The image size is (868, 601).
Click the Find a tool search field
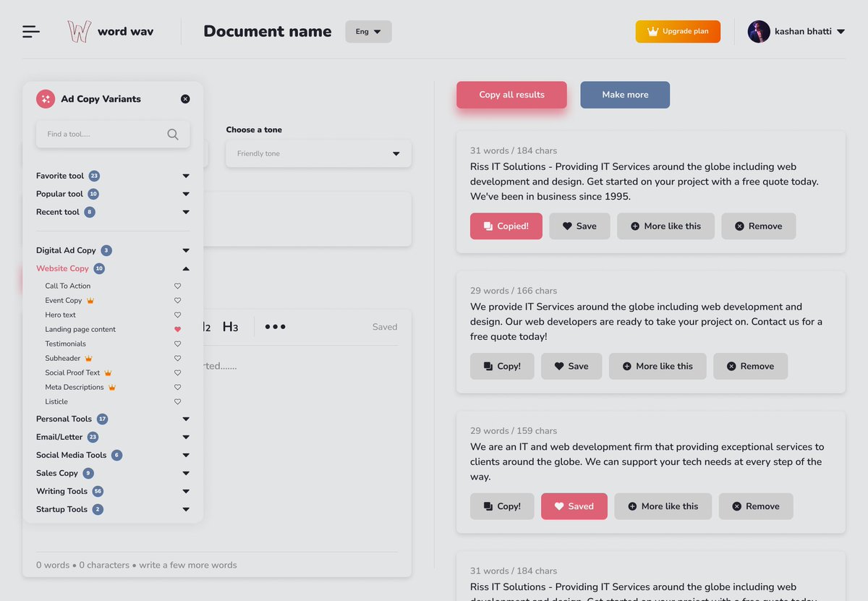pos(113,134)
